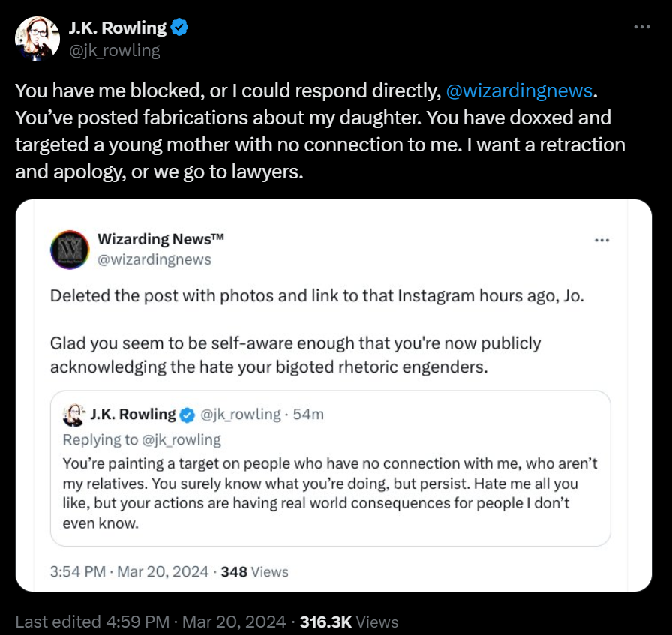This screenshot has width=672, height=635.
Task: Open the @jk_rowling handle in main tweet header
Action: (115, 50)
